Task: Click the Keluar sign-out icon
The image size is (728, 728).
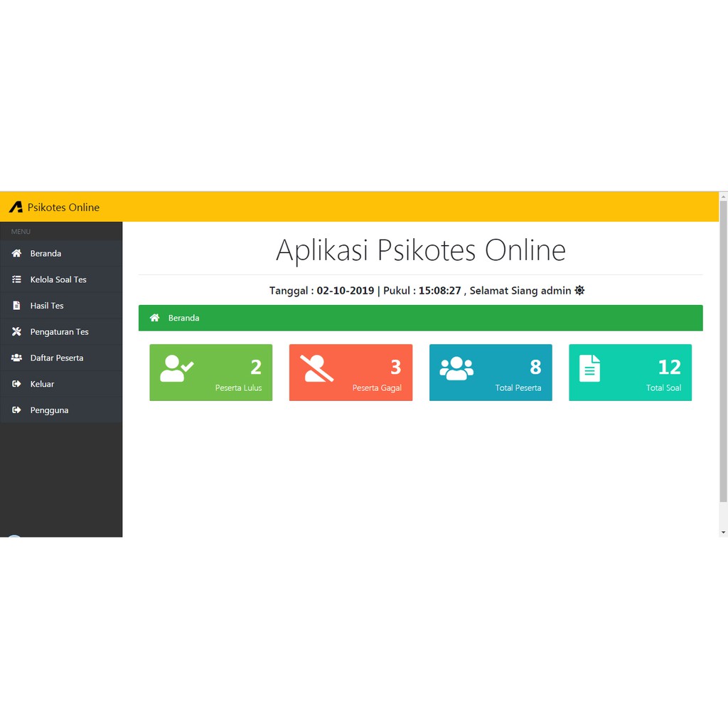Action: (x=16, y=384)
